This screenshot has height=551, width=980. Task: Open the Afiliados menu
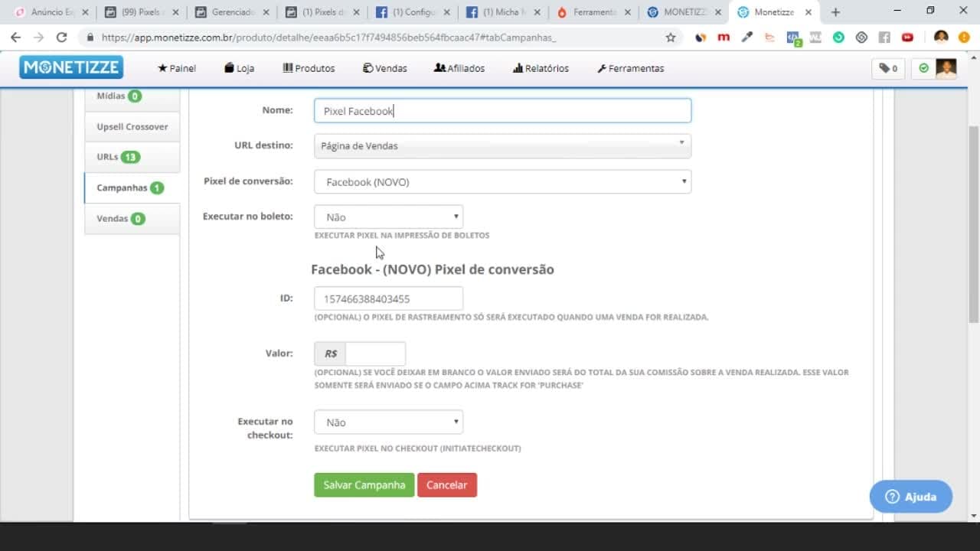pos(459,68)
